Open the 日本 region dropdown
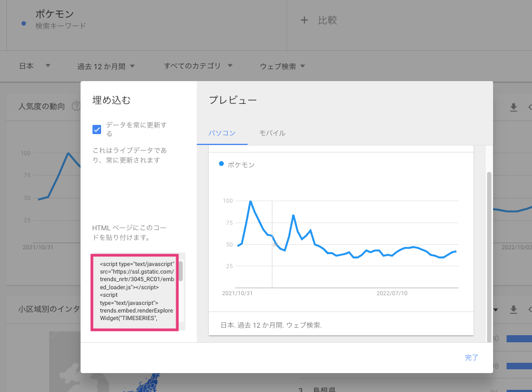Viewport: 532px width, 392px height. tap(35, 66)
